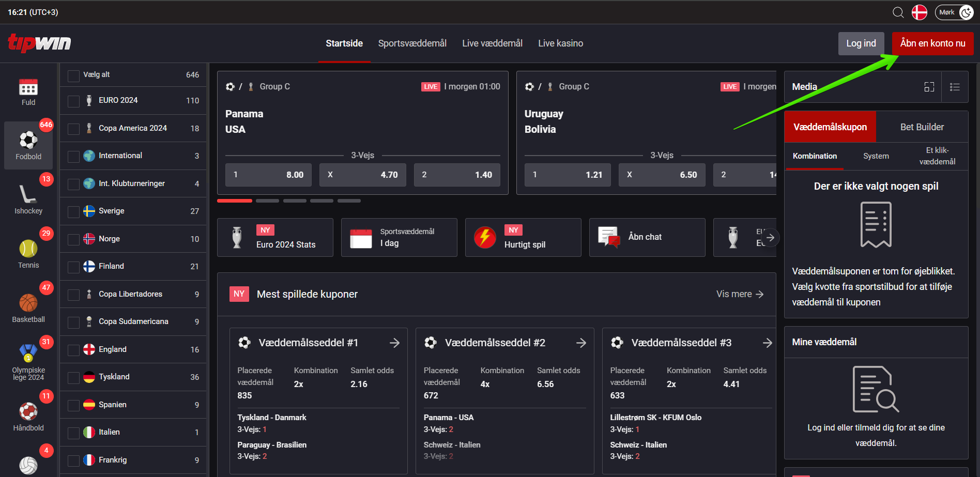This screenshot has width=980, height=477.
Task: Select Fodbold in the sports sidebar
Action: tap(28, 146)
